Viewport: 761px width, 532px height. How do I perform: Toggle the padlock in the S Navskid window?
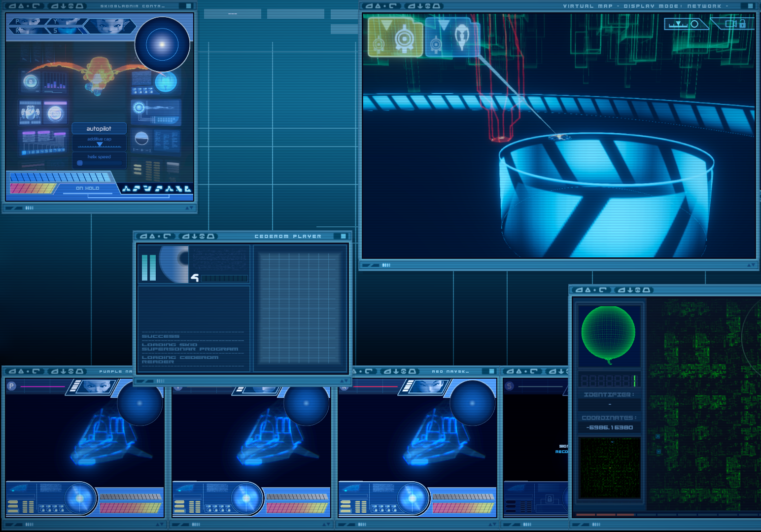(550, 499)
